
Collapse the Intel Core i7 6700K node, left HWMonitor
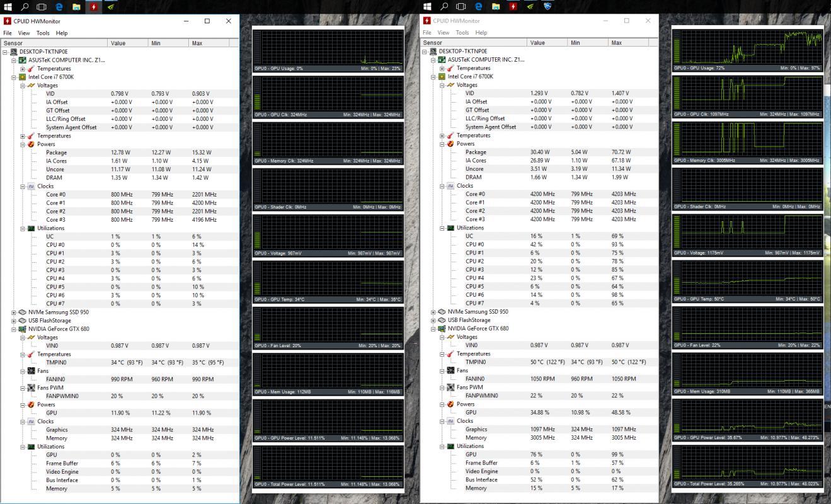click(x=14, y=77)
